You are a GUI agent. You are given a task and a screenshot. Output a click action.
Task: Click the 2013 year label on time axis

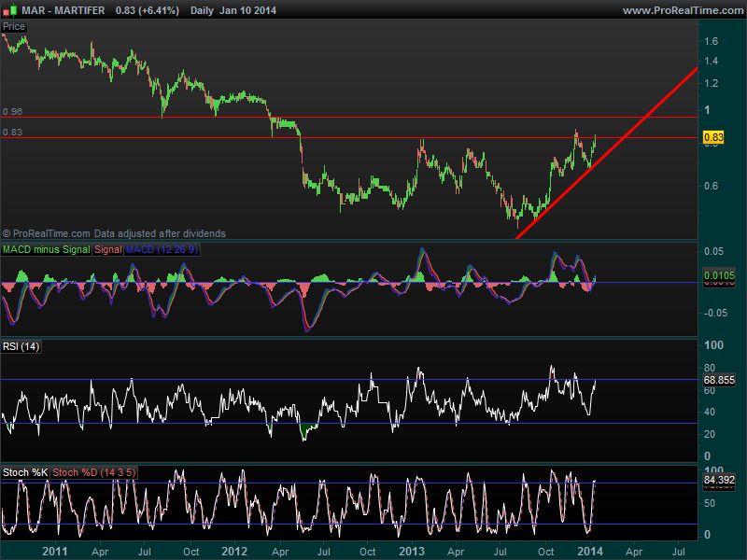tap(412, 552)
